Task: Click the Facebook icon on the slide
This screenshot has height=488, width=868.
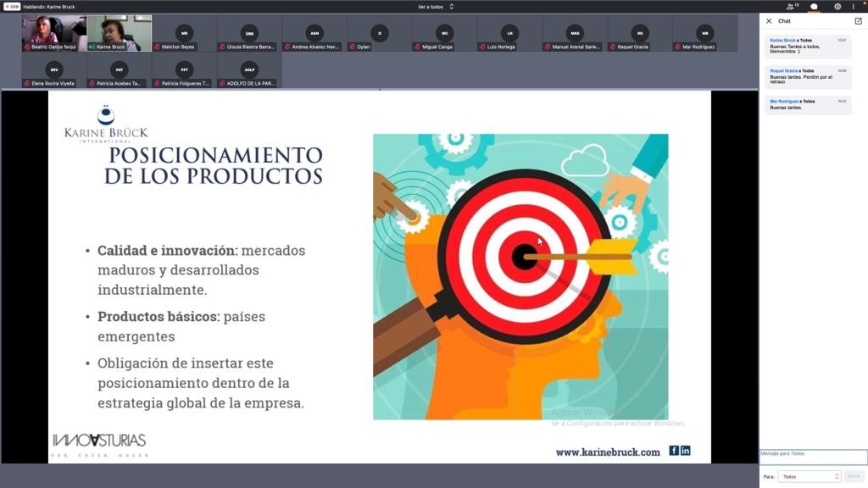Action: point(674,451)
